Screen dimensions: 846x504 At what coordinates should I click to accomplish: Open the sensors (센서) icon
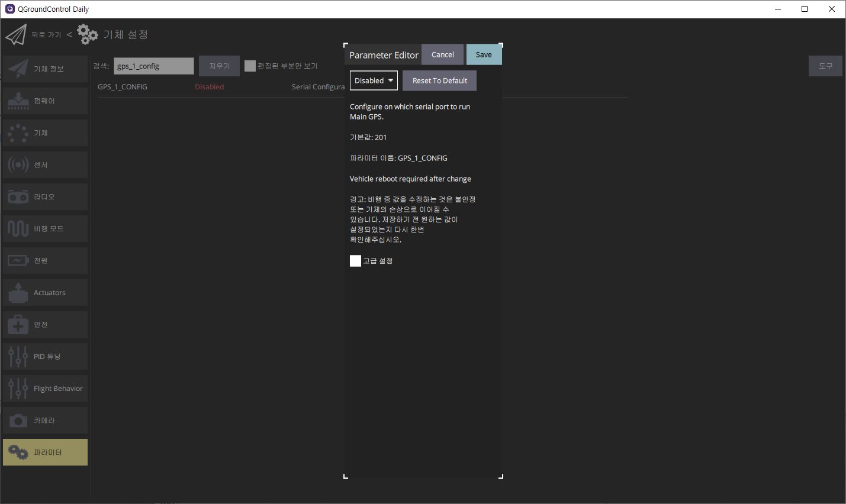click(18, 165)
